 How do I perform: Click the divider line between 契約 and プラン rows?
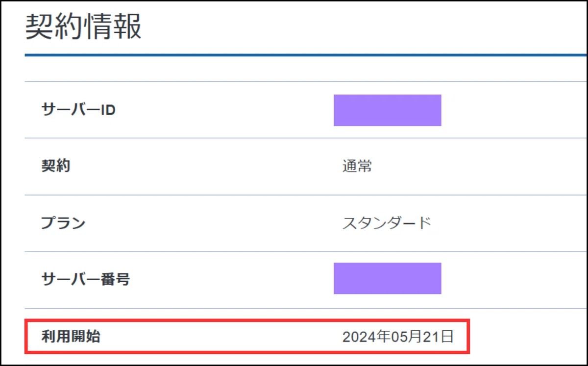coord(306,195)
